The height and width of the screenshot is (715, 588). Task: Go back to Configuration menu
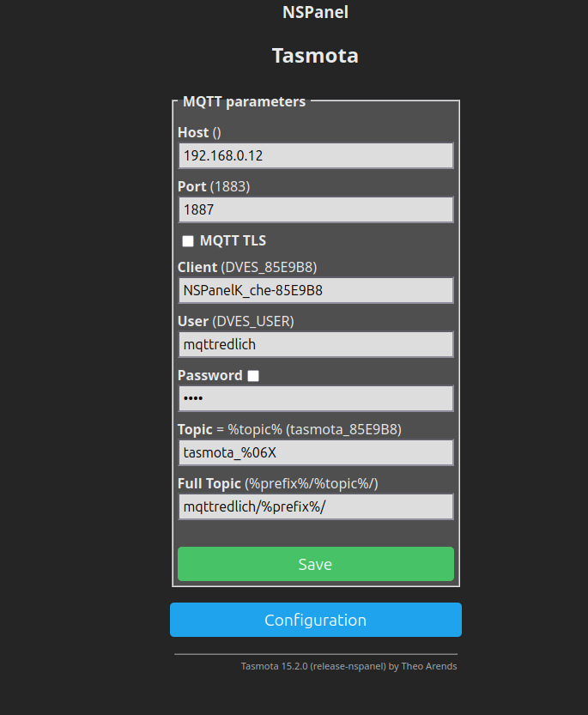pyautogui.click(x=316, y=620)
